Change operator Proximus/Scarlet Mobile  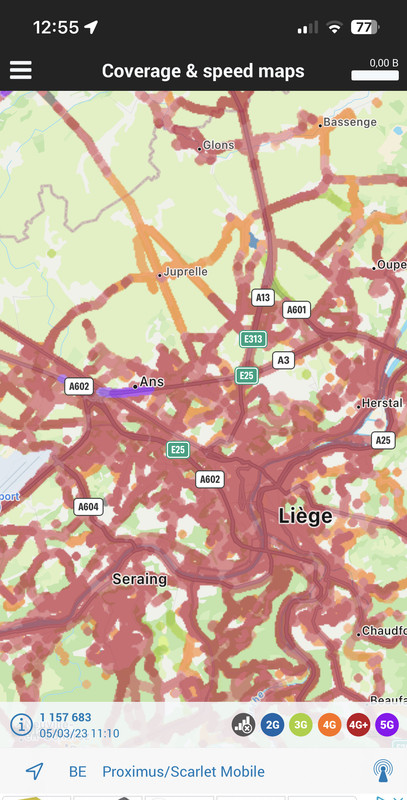click(x=184, y=771)
